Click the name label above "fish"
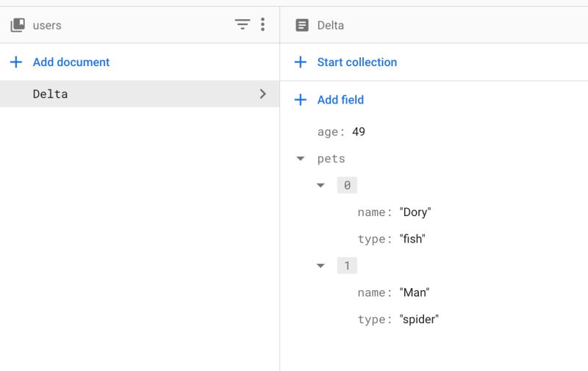Screen dimensions: 588x371 tap(375, 212)
